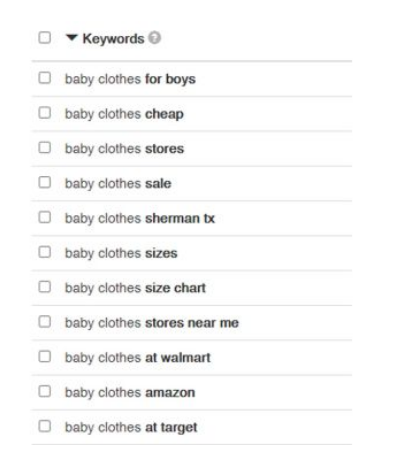
Task: Click the Keywords column header
Action: (113, 39)
